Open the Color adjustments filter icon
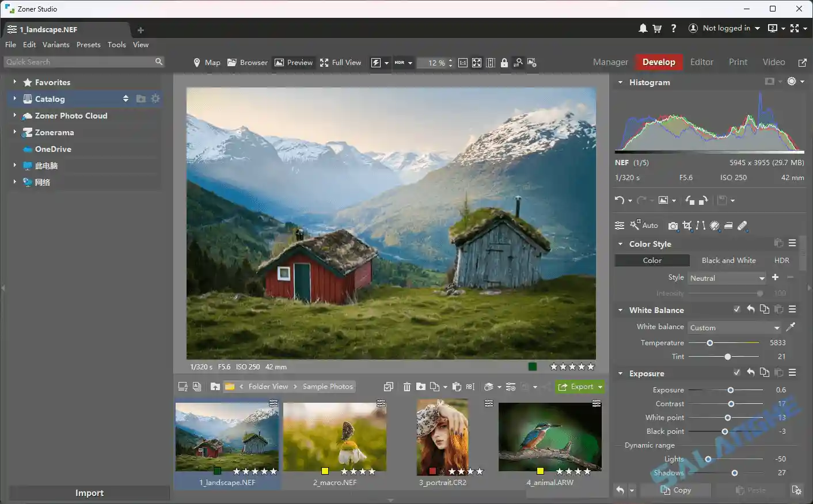Image resolution: width=813 pixels, height=504 pixels. (x=715, y=226)
